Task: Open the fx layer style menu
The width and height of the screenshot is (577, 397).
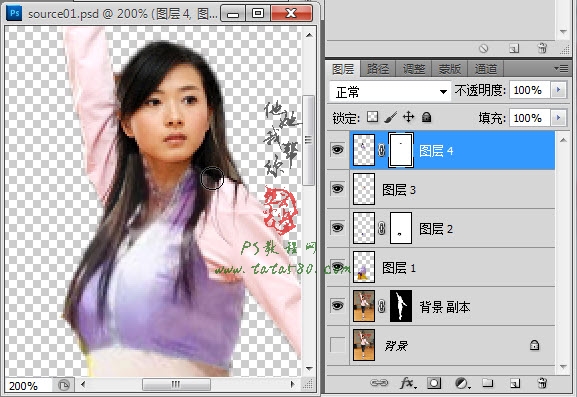Action: 408,383
